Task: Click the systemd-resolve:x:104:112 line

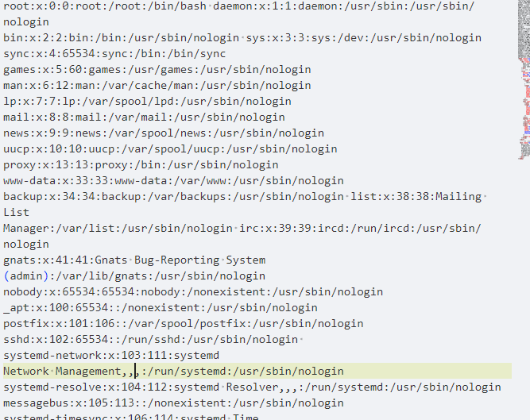Action: [252, 387]
